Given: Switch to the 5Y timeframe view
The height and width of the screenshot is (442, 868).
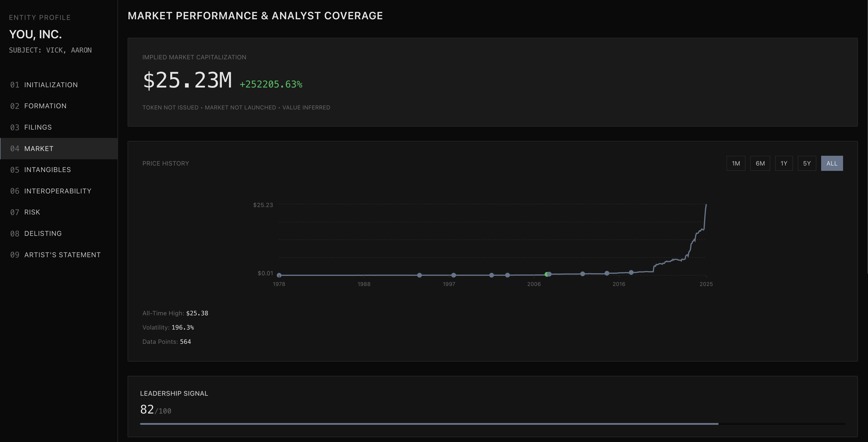Looking at the screenshot, I should tap(807, 163).
